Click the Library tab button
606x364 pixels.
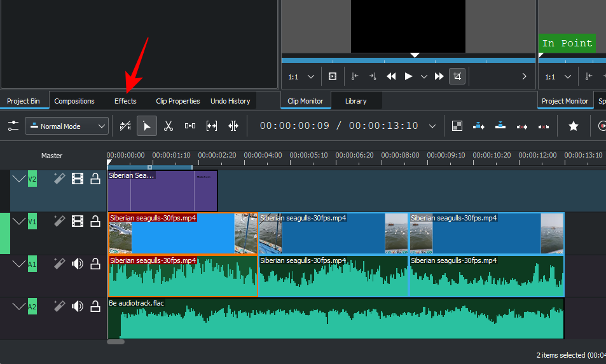pos(355,101)
